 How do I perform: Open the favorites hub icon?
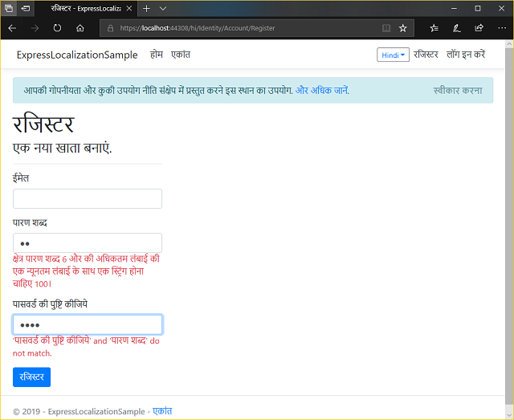click(434, 27)
